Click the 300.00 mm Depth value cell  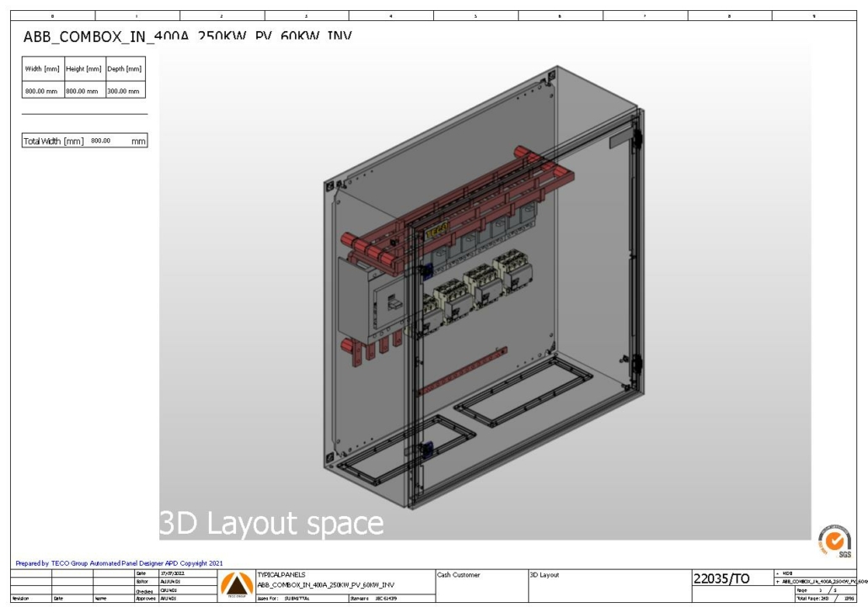(x=124, y=90)
